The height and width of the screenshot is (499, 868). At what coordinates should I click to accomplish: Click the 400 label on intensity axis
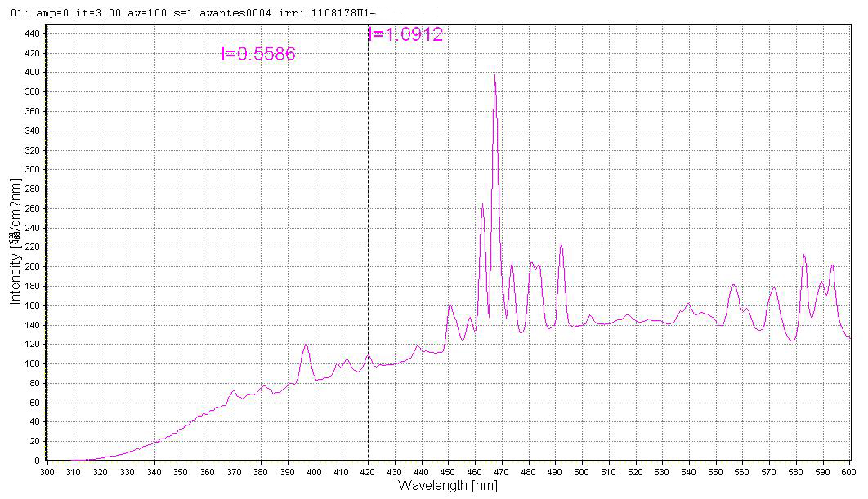click(32, 73)
